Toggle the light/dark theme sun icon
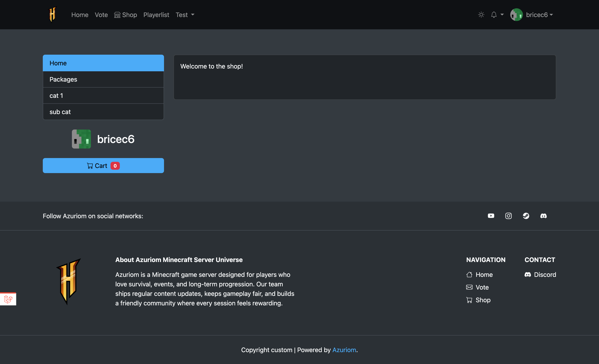The image size is (599, 364). coord(481,15)
